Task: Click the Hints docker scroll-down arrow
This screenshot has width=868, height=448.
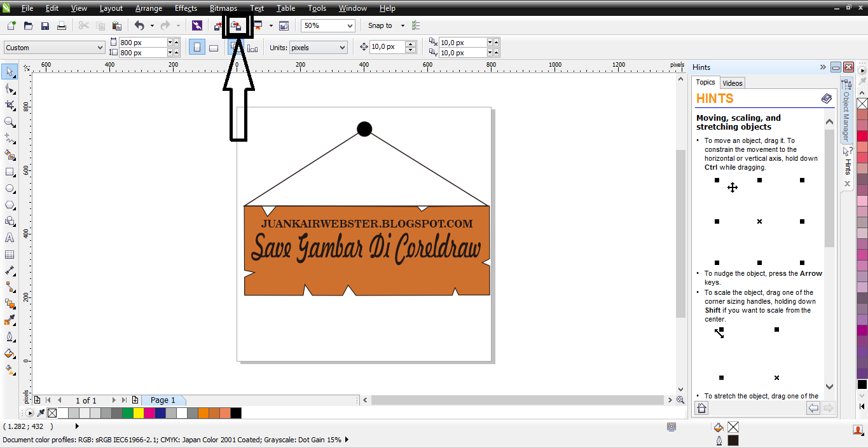Action: [x=829, y=386]
